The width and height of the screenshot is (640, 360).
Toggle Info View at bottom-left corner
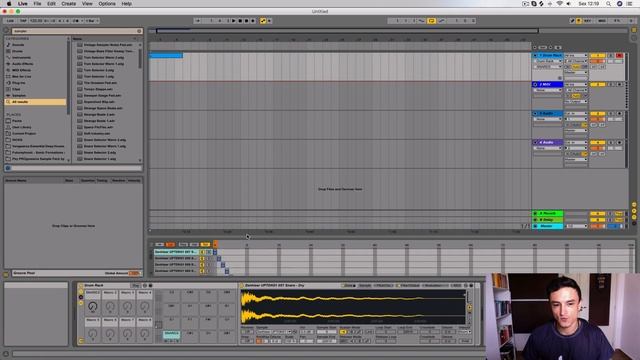coord(6,353)
